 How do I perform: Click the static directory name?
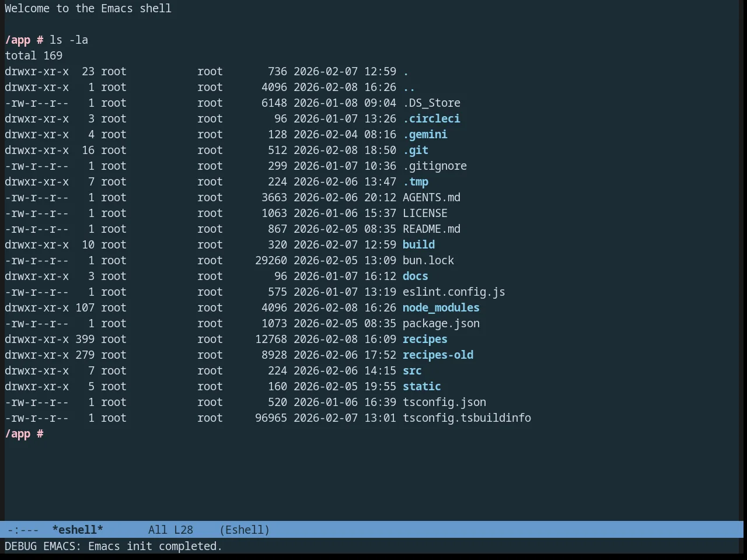coord(422,386)
